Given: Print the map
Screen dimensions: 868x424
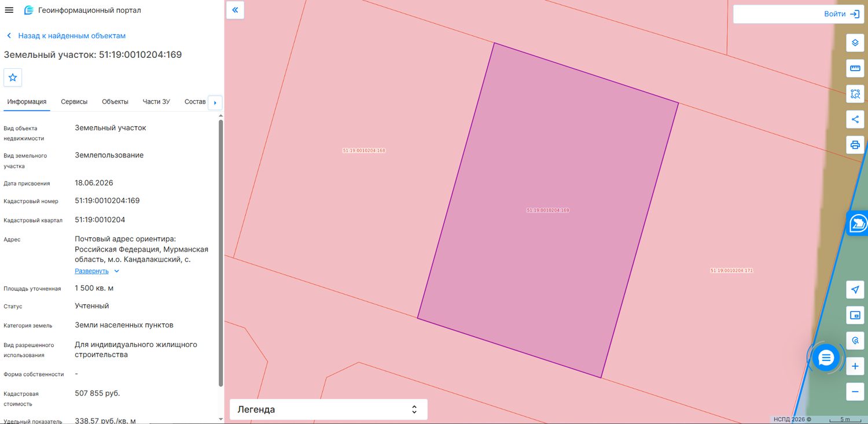Looking at the screenshot, I should click(x=855, y=145).
